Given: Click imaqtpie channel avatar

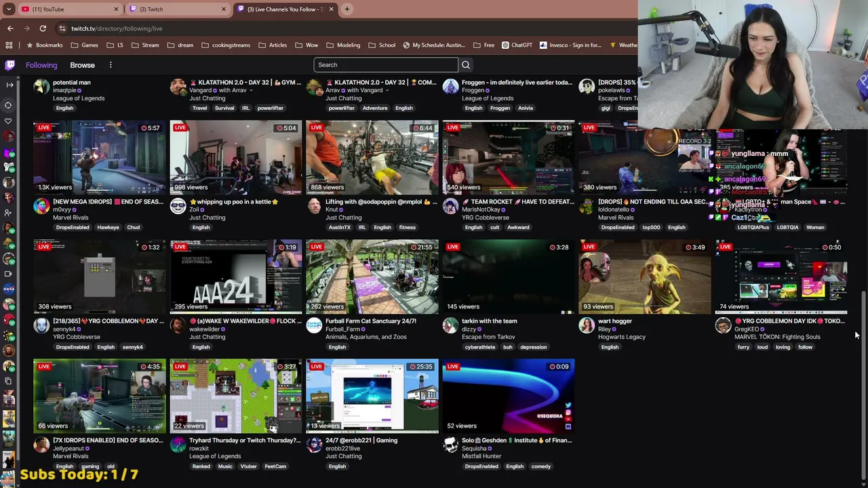Looking at the screenshot, I should click(42, 87).
